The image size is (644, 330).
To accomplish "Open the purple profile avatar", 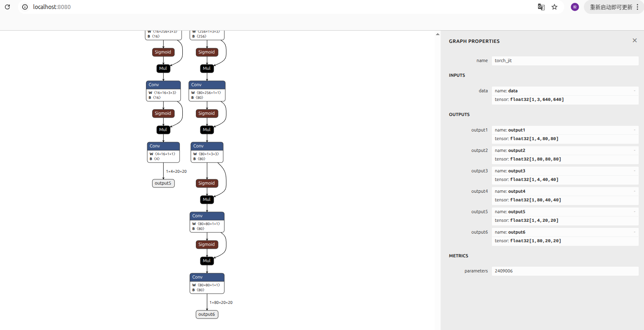I will coord(575,7).
